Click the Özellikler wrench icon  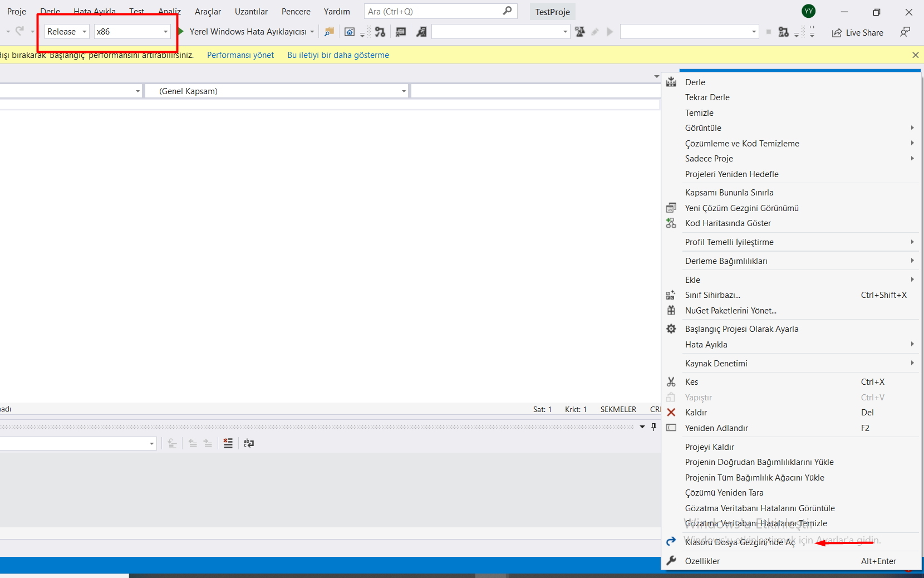[671, 561]
